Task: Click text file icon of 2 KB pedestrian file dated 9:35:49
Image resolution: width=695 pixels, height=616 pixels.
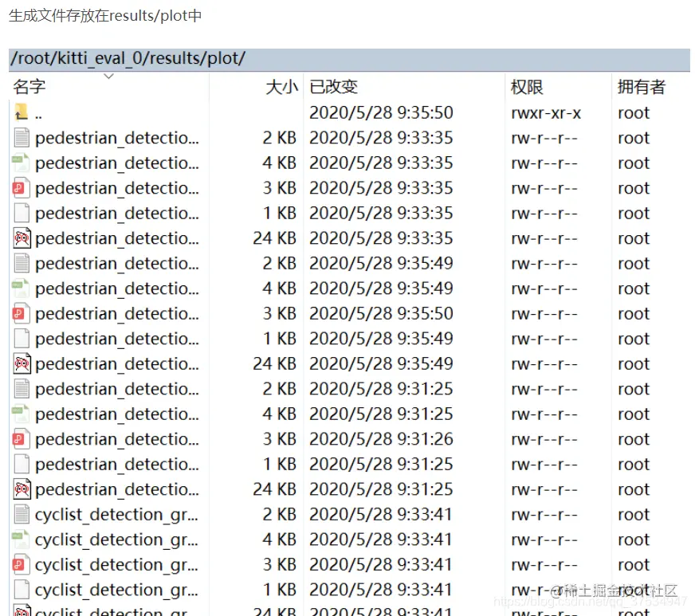Action: tap(22, 263)
